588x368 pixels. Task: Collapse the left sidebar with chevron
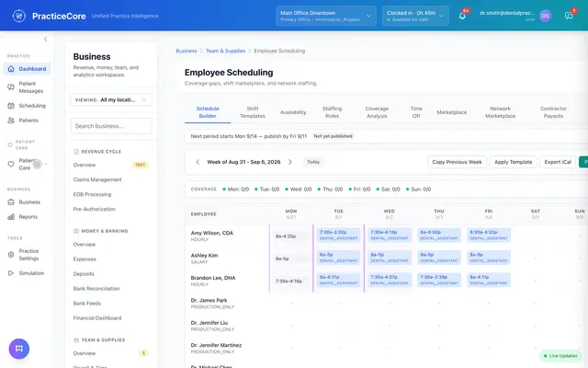coord(45,39)
